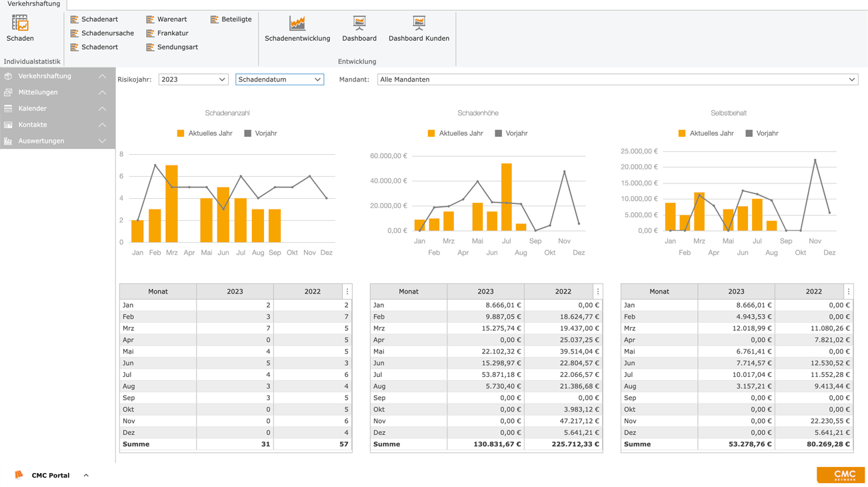The width and height of the screenshot is (868, 487).
Task: Sort Schadenanzahl table by Monat header
Action: (x=158, y=292)
